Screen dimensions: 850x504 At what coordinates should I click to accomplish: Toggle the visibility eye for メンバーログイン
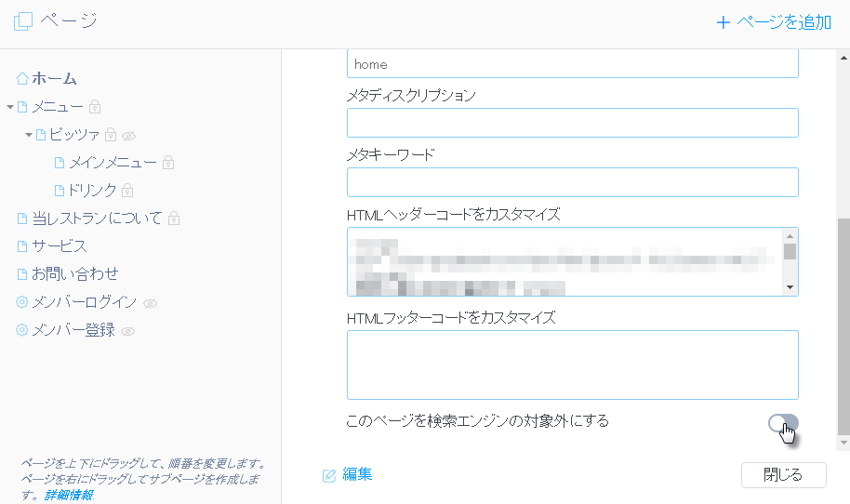click(x=150, y=303)
